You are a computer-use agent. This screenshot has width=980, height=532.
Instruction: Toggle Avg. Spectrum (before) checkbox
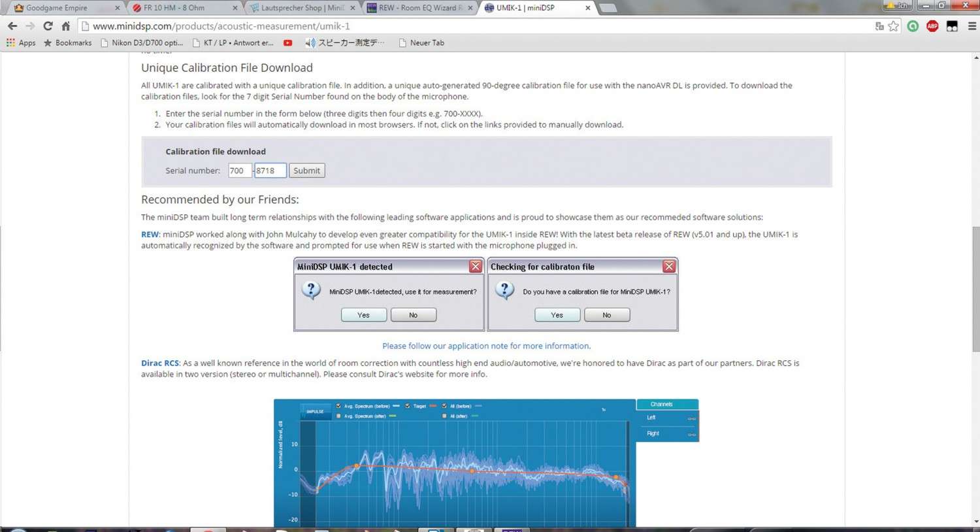[338, 406]
